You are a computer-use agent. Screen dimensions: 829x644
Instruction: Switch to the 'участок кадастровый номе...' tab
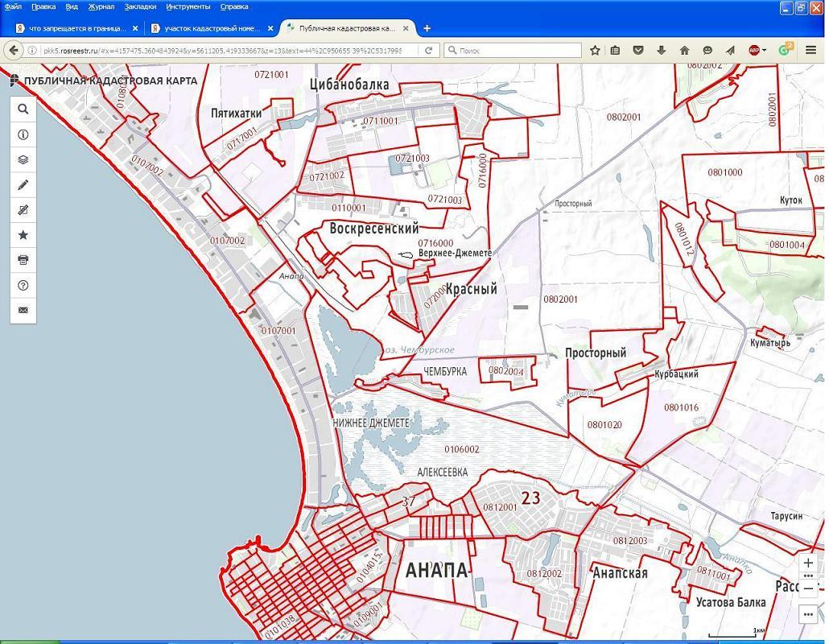[212, 28]
